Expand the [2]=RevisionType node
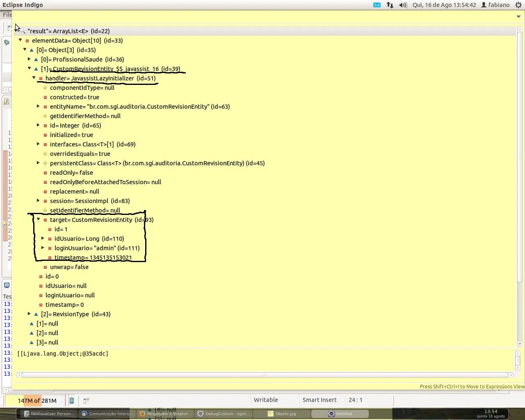The height and width of the screenshot is (420, 525). [29, 314]
